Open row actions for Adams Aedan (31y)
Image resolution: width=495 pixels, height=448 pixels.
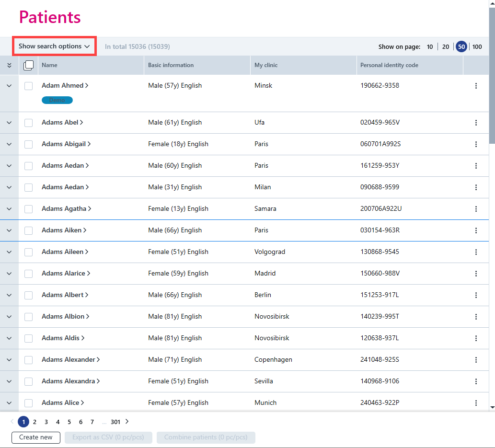pyautogui.click(x=476, y=187)
